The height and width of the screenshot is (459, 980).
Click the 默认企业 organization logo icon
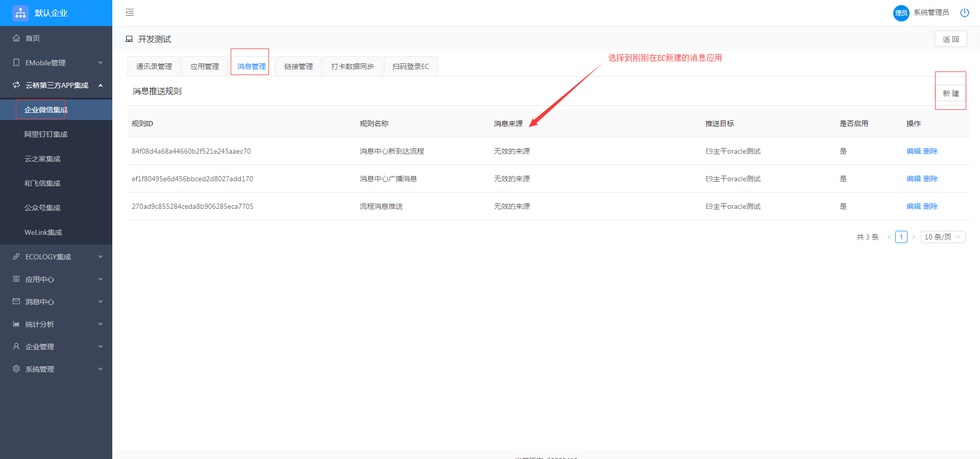tap(20, 13)
